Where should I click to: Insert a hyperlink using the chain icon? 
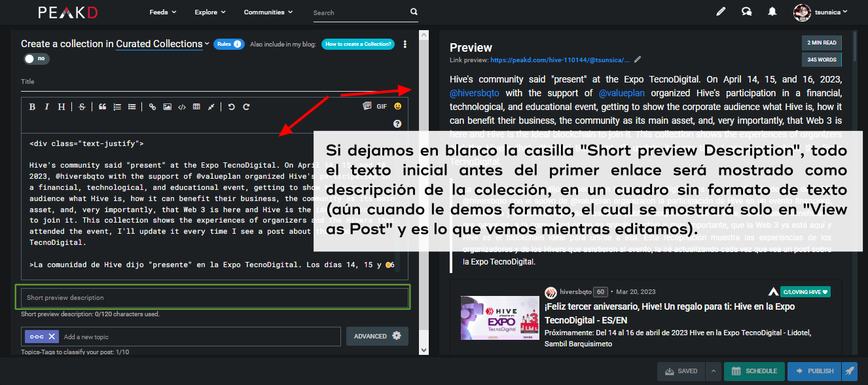pyautogui.click(x=153, y=107)
